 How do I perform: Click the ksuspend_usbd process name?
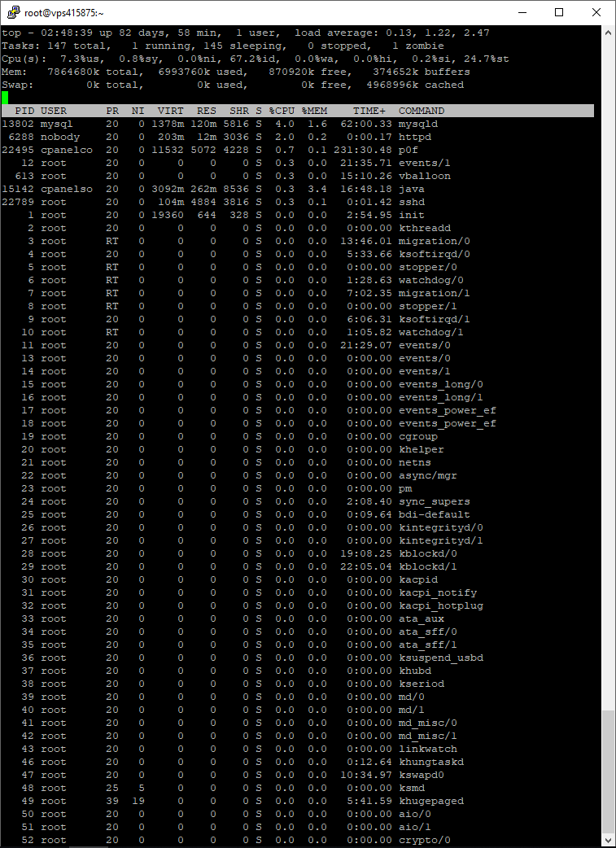click(x=441, y=658)
